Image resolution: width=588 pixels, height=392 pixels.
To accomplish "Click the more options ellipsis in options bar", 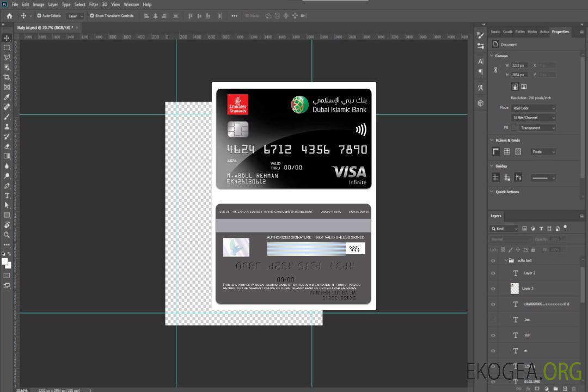I will pyautogui.click(x=234, y=16).
